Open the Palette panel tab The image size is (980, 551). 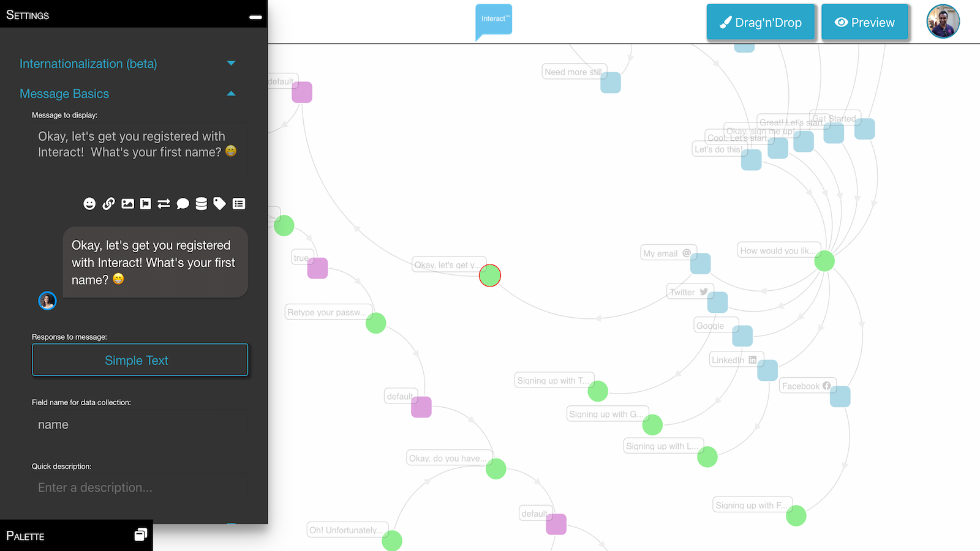77,536
